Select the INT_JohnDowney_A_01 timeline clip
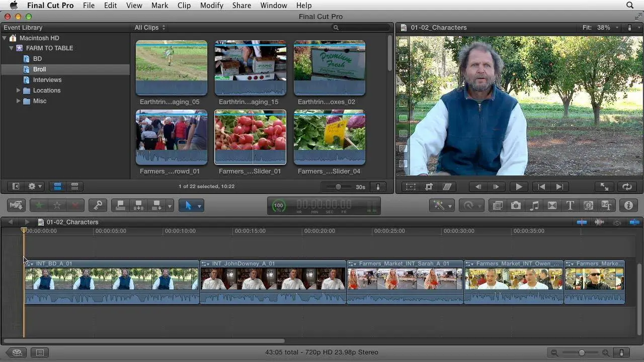Image resolution: width=644 pixels, height=362 pixels. (x=273, y=282)
